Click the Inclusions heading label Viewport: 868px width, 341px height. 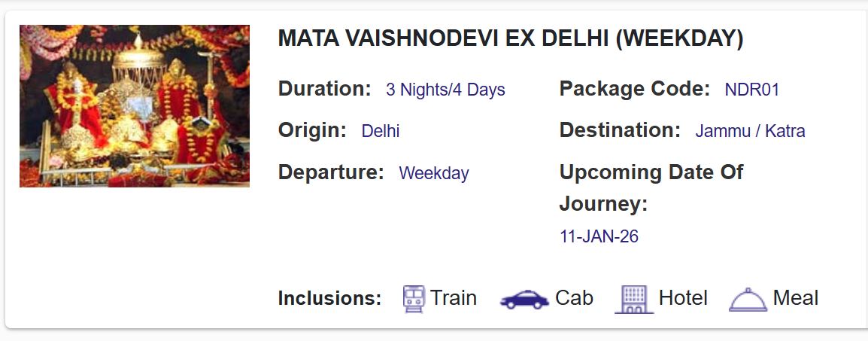point(329,299)
